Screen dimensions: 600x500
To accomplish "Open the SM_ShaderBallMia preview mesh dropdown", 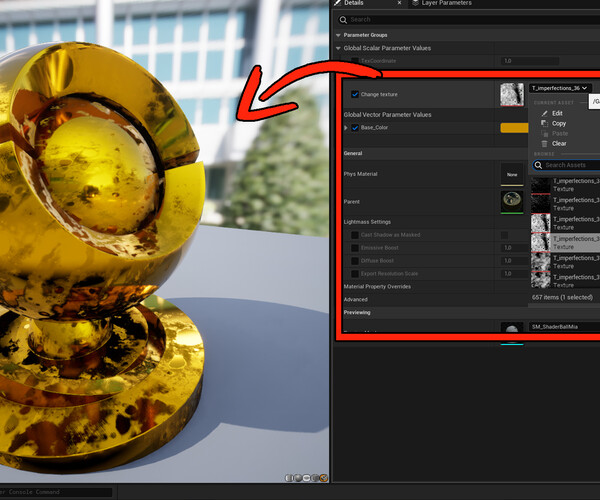I will coord(564,327).
